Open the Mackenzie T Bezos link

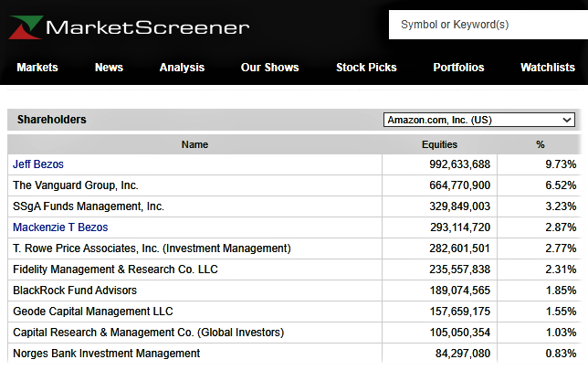[x=60, y=227]
